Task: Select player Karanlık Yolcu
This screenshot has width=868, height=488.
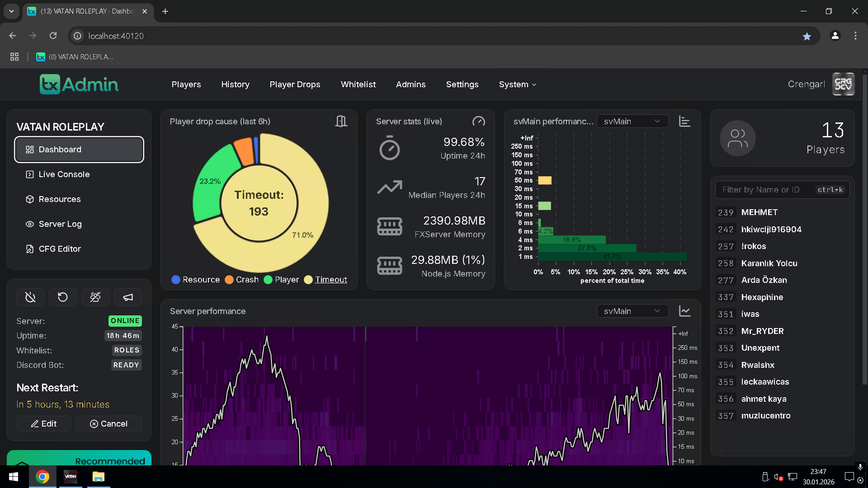Action: (x=782, y=263)
